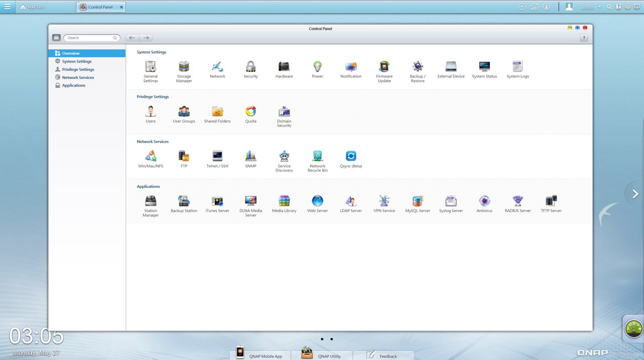This screenshot has width=644, height=360.
Task: Select System Settings in the sidebar
Action: pyautogui.click(x=87, y=61)
